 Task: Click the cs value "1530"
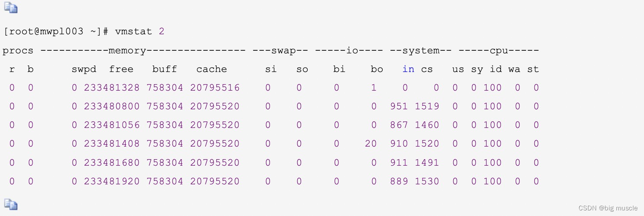point(427,181)
